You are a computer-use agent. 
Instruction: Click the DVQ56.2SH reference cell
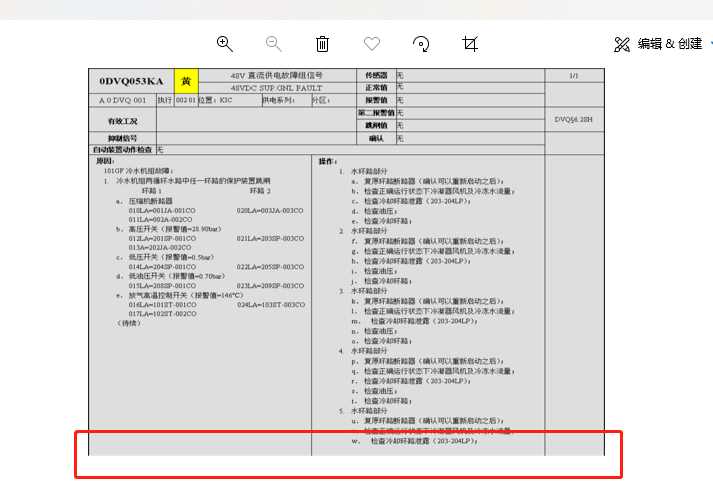574,118
